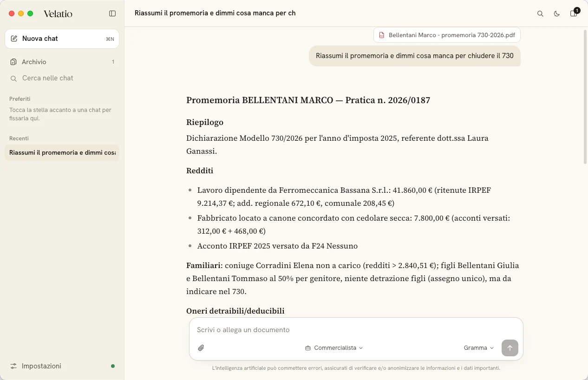588x380 pixels.
Task: Start a Nuova chat
Action: pos(62,39)
